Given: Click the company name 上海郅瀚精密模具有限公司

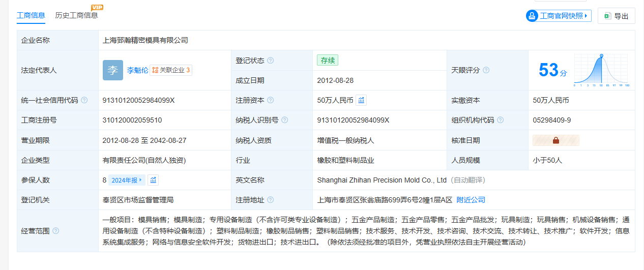Looking at the screenshot, I should click(145, 40).
